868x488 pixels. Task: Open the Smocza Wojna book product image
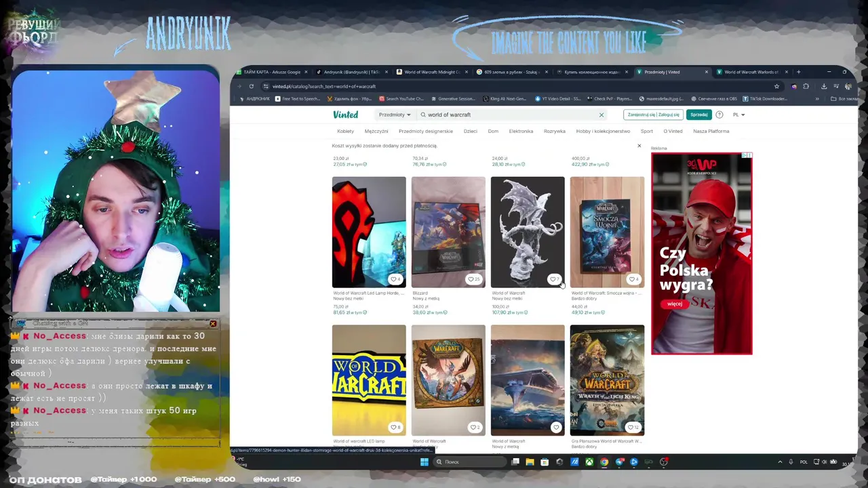607,232
